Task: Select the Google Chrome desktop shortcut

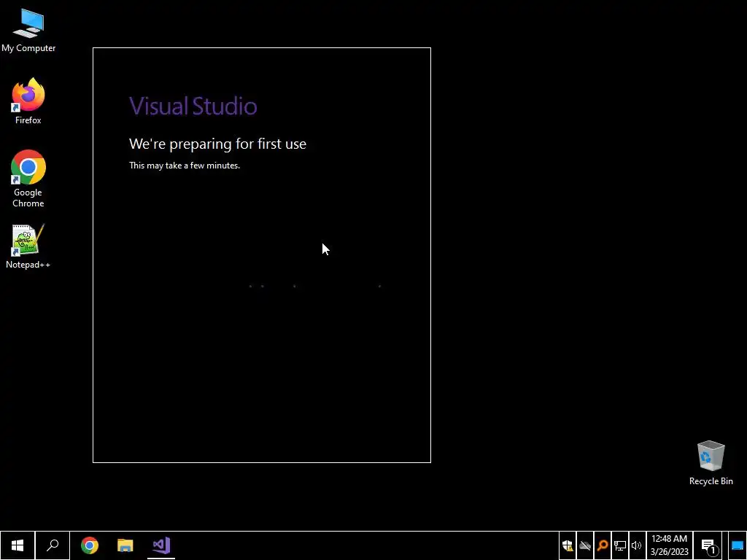Action: click(28, 179)
